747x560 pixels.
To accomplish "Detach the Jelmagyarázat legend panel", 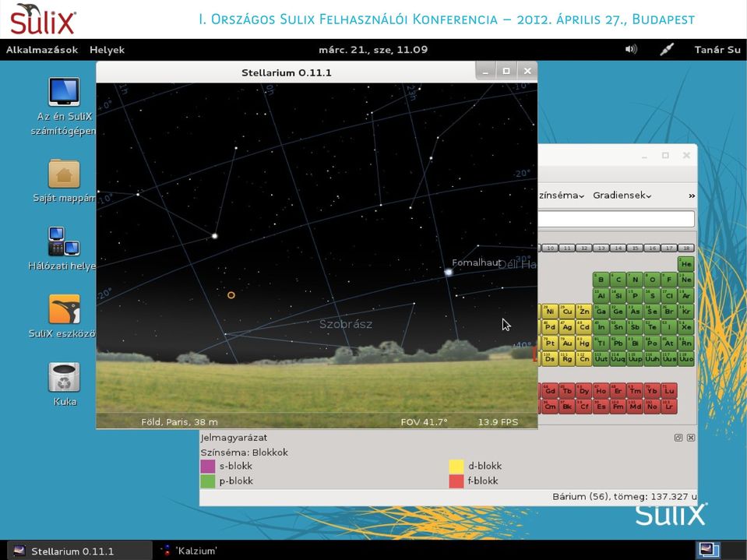I will point(678,438).
